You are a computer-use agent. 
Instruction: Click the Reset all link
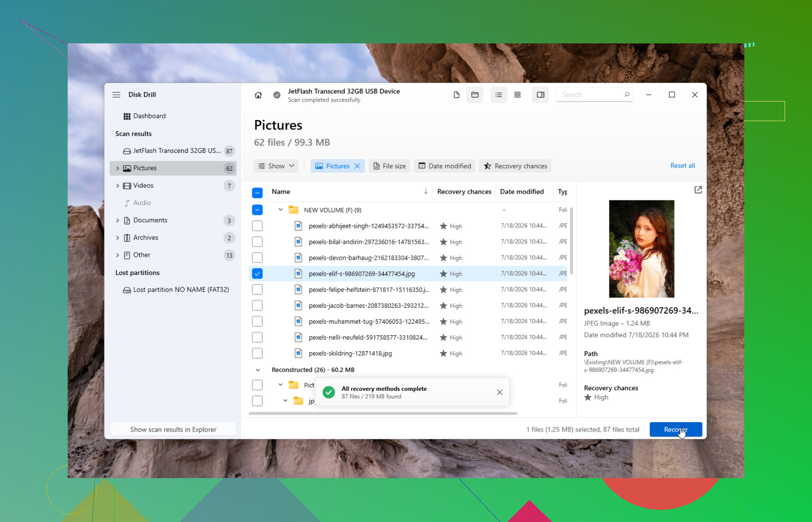tap(682, 166)
